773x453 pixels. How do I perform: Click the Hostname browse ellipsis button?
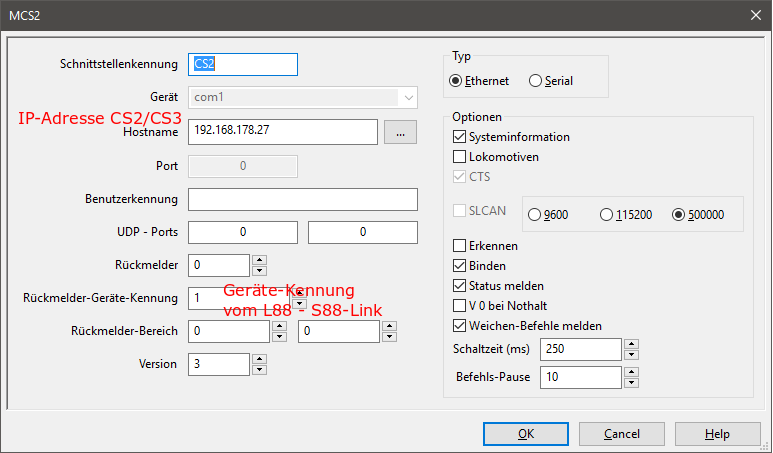(400, 132)
